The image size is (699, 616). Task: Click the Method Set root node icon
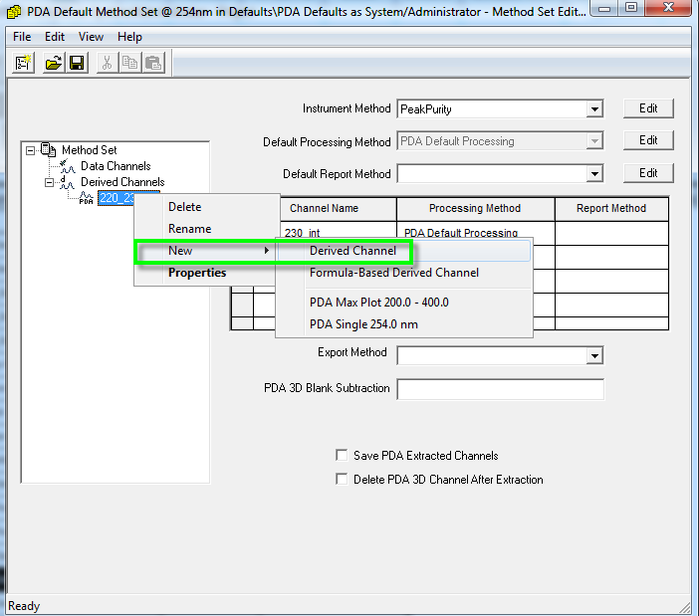[x=49, y=150]
